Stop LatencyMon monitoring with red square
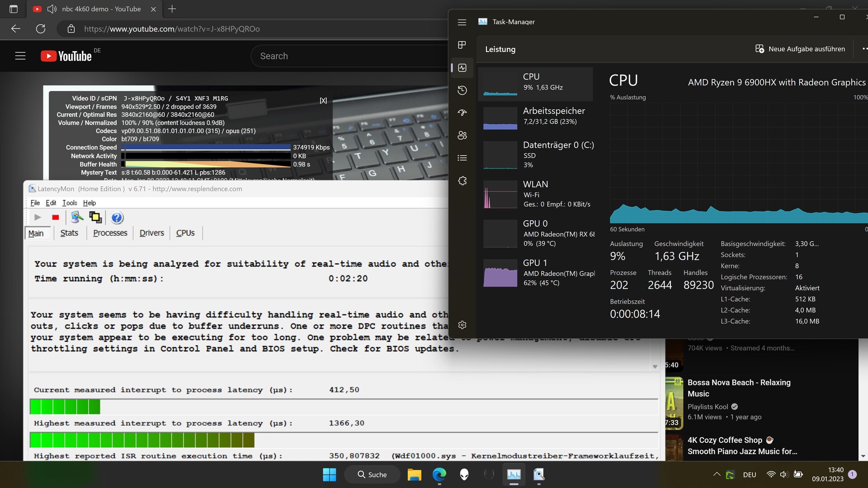 [56, 217]
